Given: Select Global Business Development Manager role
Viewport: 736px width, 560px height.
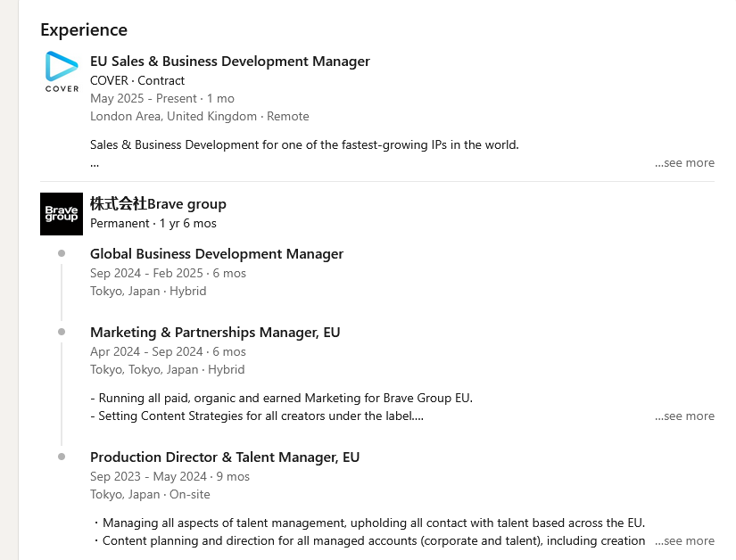Looking at the screenshot, I should 217,254.
